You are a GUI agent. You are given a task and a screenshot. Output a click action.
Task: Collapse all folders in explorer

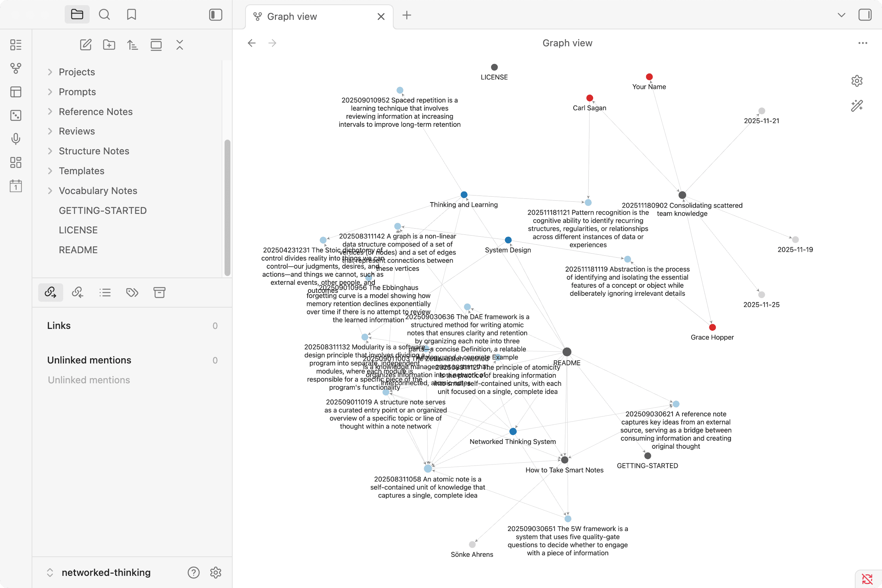(180, 45)
